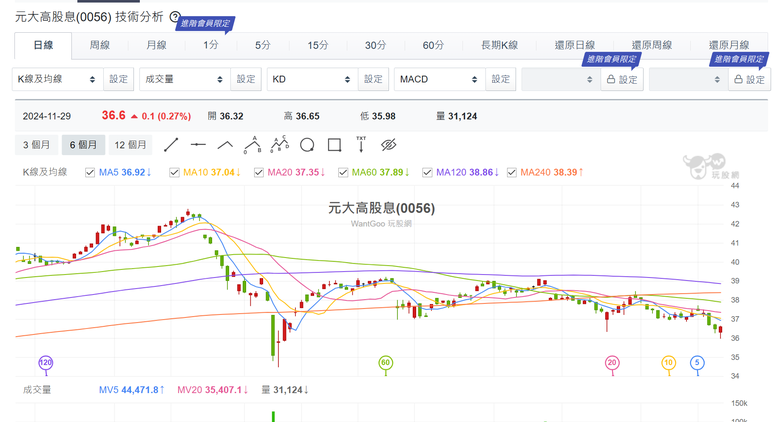The height and width of the screenshot is (422, 780).
Task: Click 設定 next to 成交量
Action: tap(246, 79)
